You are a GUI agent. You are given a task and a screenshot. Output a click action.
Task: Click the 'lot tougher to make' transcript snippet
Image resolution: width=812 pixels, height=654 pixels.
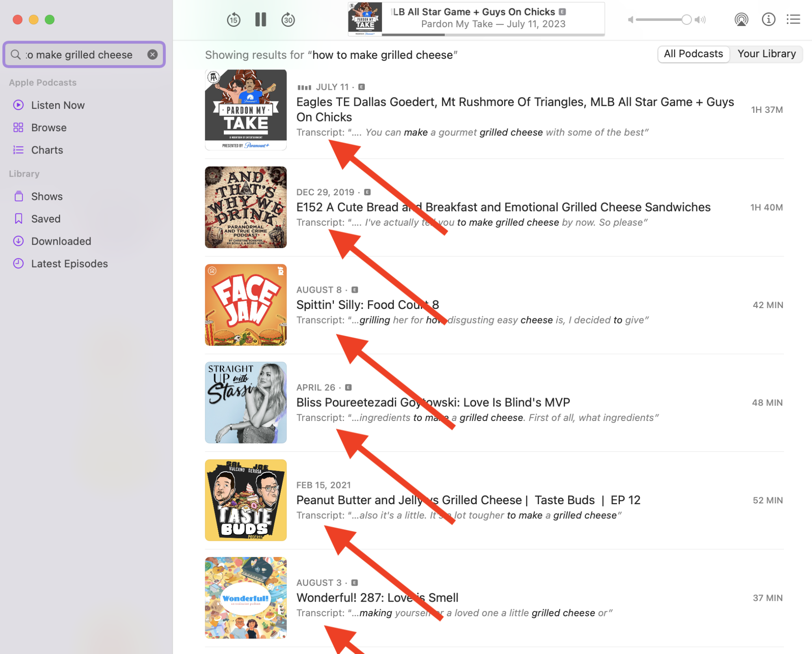459,515
